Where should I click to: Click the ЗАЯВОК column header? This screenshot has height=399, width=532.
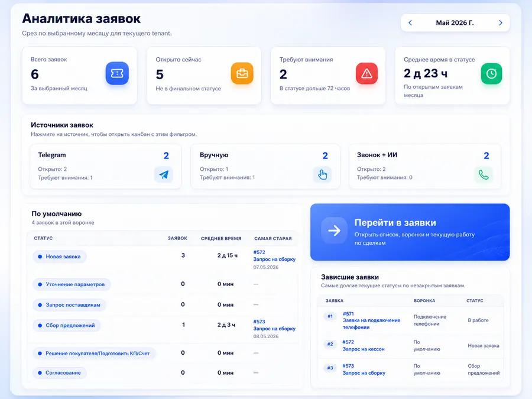pos(177,238)
